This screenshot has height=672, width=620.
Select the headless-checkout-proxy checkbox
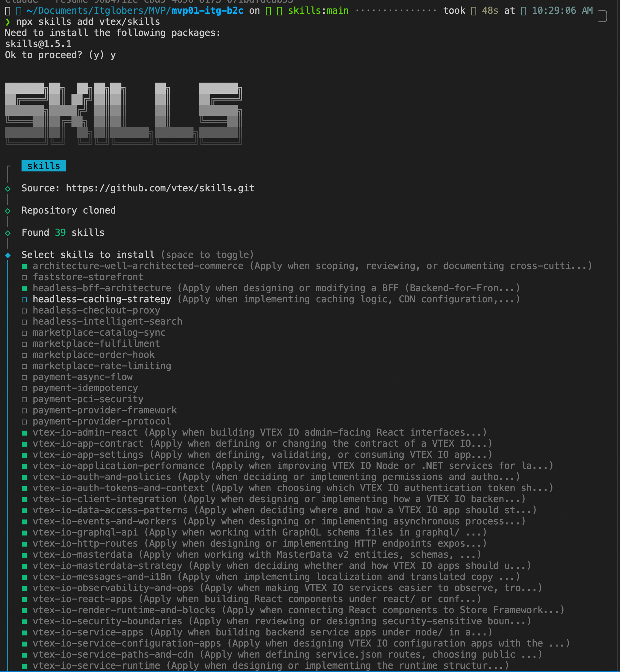tap(24, 311)
